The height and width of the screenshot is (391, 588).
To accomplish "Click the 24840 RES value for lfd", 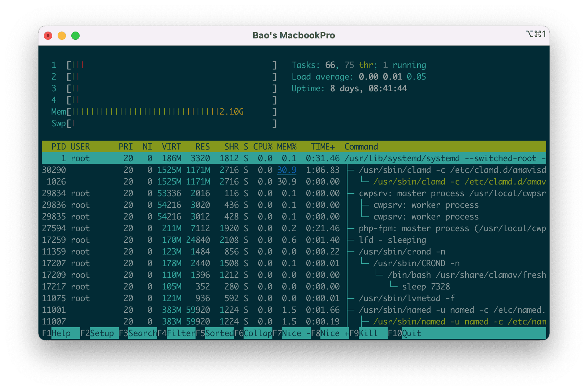I will [198, 240].
